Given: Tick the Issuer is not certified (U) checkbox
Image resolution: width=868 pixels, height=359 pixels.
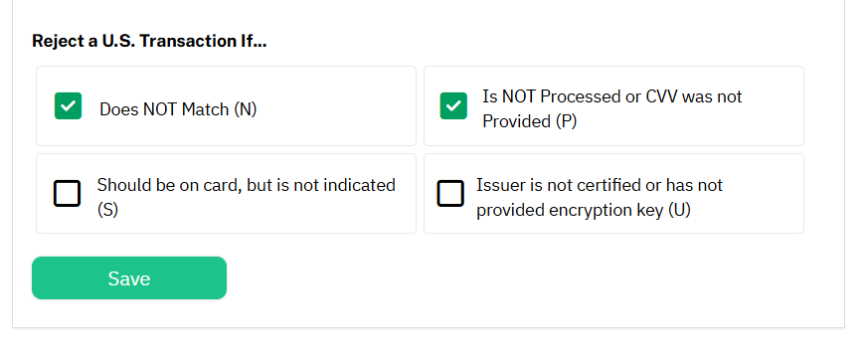Looking at the screenshot, I should point(450,193).
